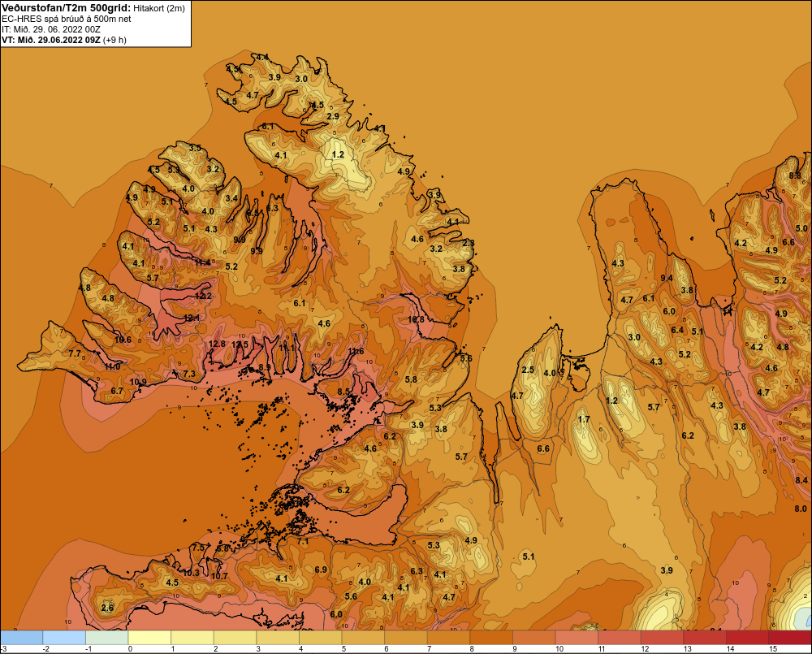Select the legend swatch between 4 and 5
812x654 pixels.
321,638
